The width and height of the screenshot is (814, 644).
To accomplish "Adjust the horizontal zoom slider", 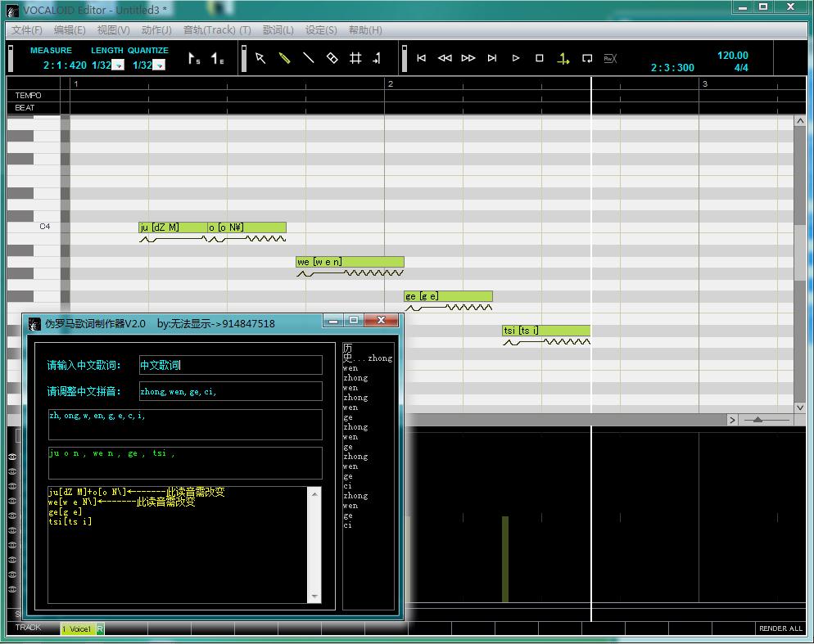I will point(758,419).
